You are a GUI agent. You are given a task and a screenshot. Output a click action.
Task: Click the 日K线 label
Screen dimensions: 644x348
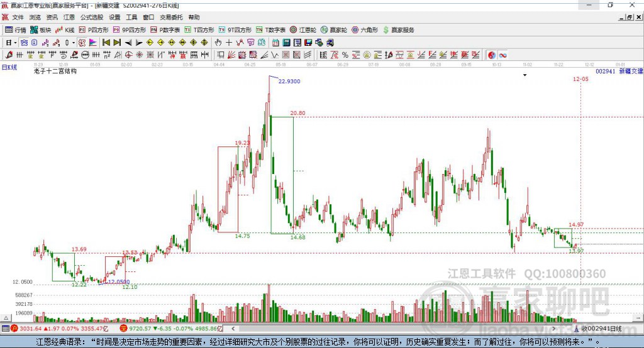coord(9,67)
